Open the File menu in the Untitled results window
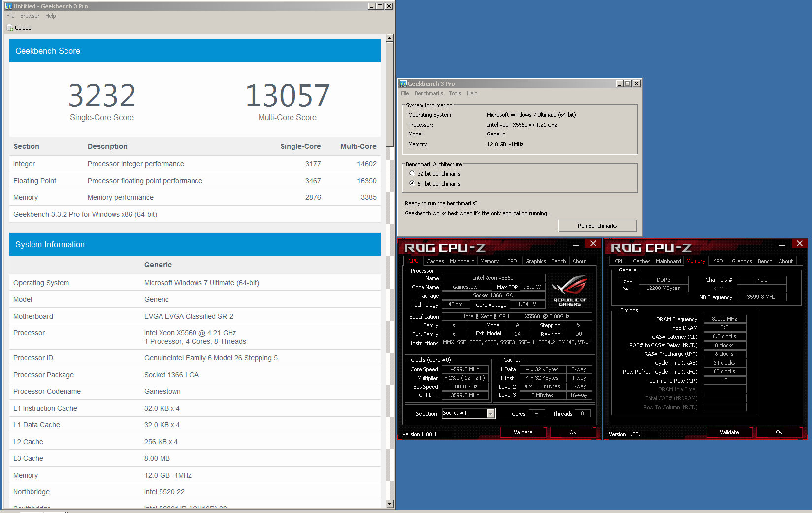 point(10,16)
